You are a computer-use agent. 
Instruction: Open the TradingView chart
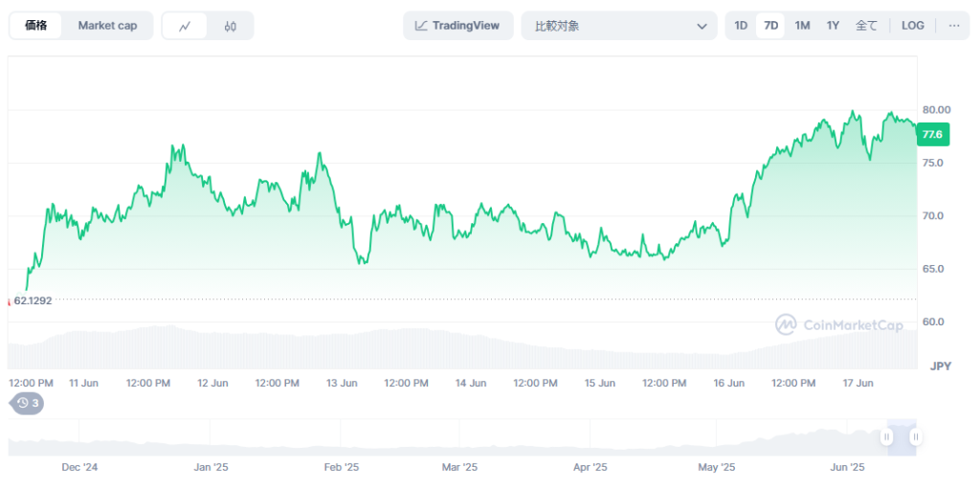coord(457,26)
